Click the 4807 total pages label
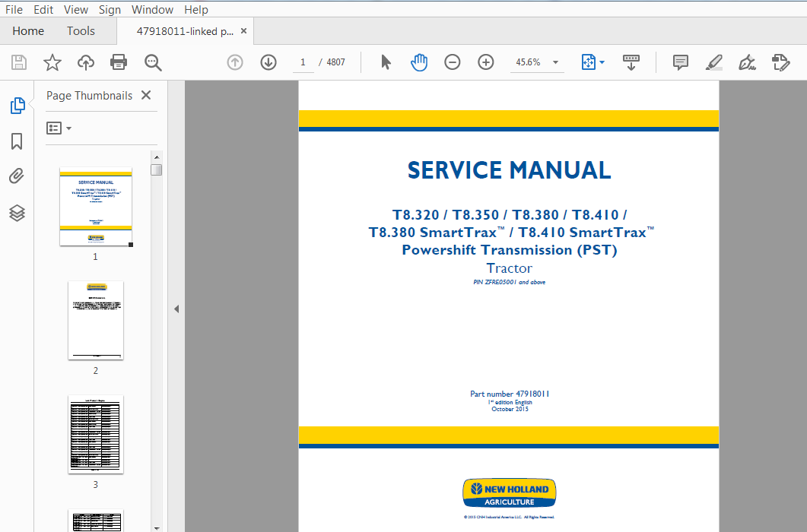 tap(335, 62)
